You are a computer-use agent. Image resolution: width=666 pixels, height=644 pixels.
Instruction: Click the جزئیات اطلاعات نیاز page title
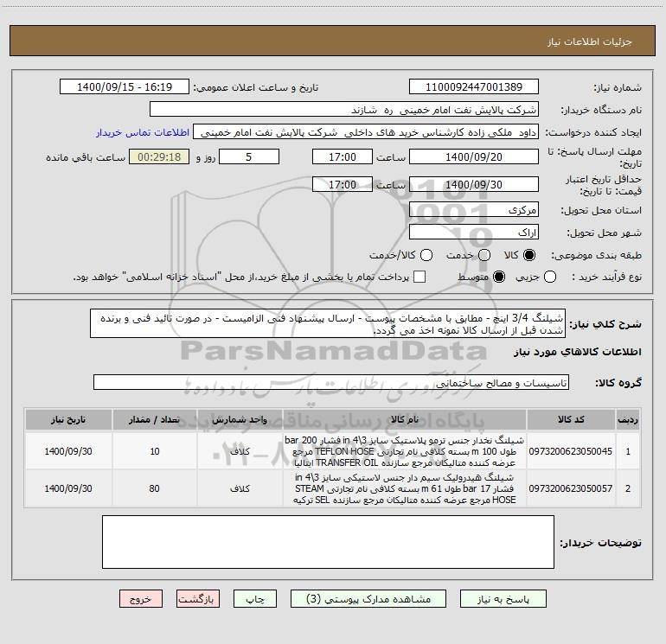589,41
